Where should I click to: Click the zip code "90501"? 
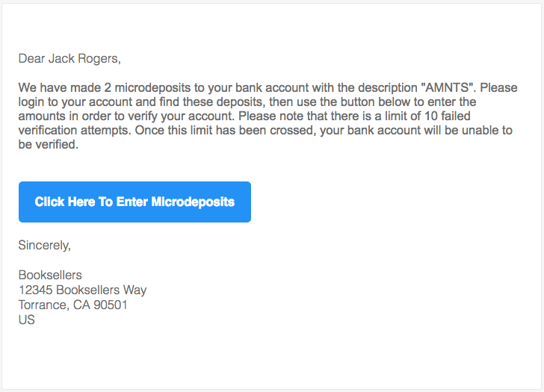click(111, 305)
